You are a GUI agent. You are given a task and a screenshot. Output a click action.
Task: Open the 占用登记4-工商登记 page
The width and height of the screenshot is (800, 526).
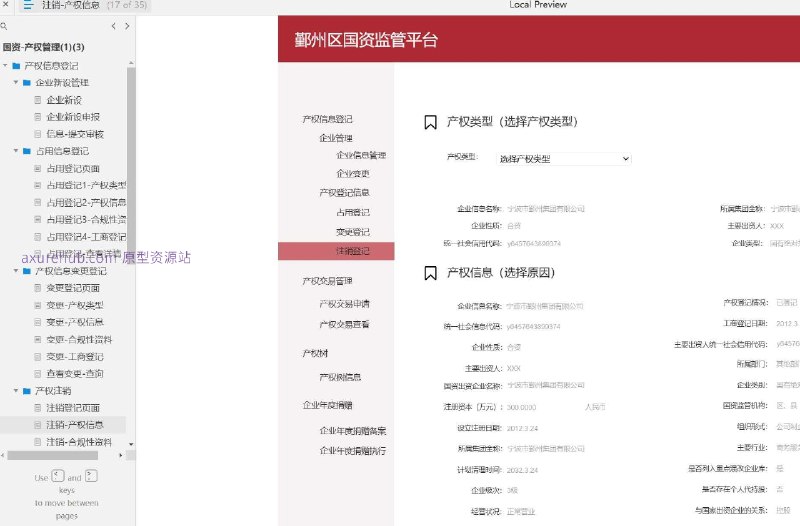coord(86,237)
